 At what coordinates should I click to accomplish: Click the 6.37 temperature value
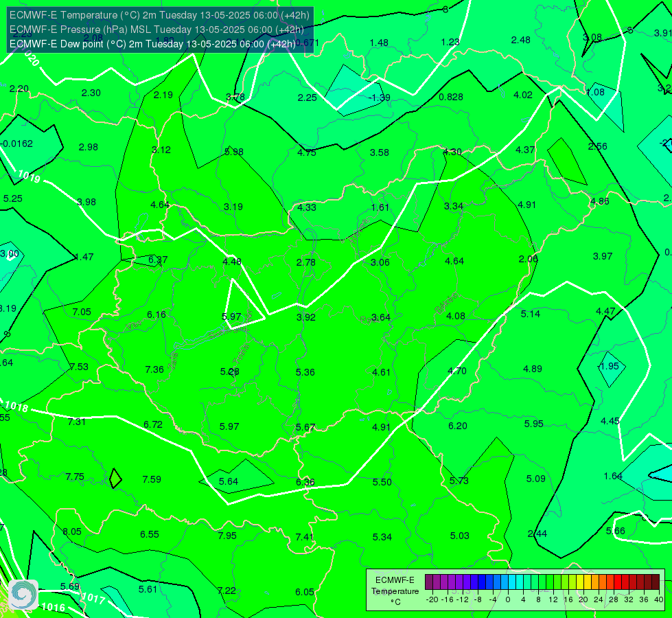pos(158,260)
